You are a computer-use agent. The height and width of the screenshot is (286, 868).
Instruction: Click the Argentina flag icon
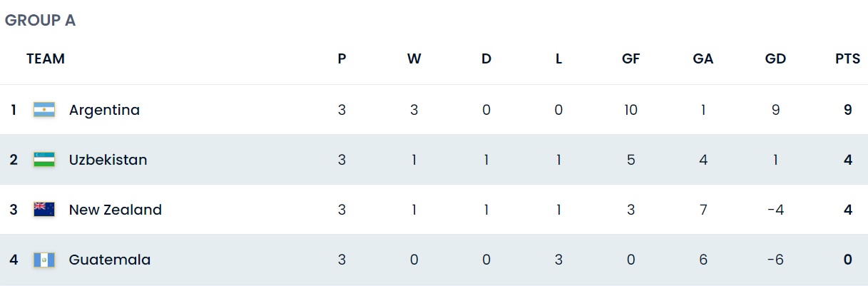(44, 110)
